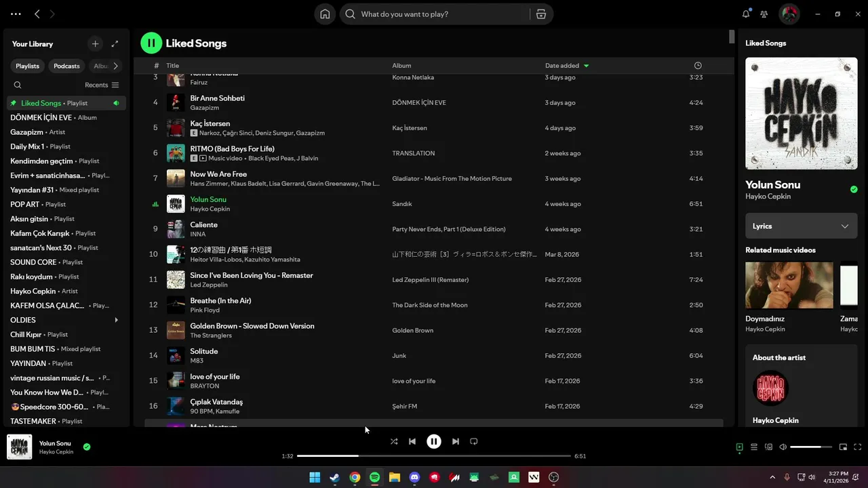Image resolution: width=868 pixels, height=488 pixels.
Task: Filter library by Playlists
Action: coord(28,66)
